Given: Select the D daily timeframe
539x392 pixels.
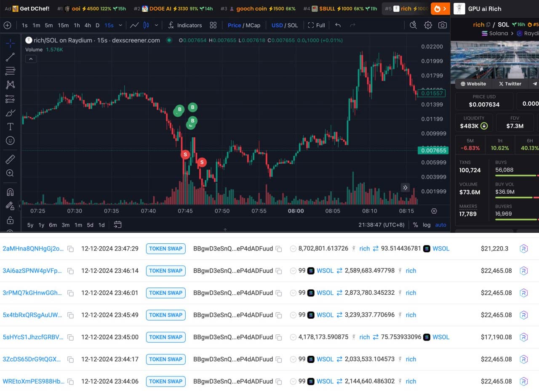Looking at the screenshot, I should tap(97, 25).
